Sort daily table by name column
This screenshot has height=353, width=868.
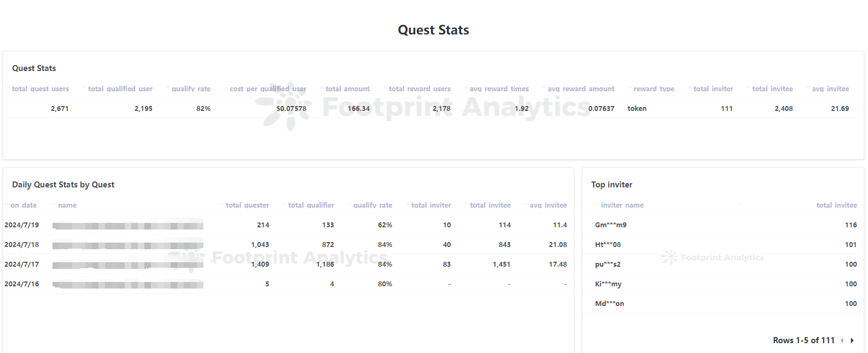(x=67, y=205)
